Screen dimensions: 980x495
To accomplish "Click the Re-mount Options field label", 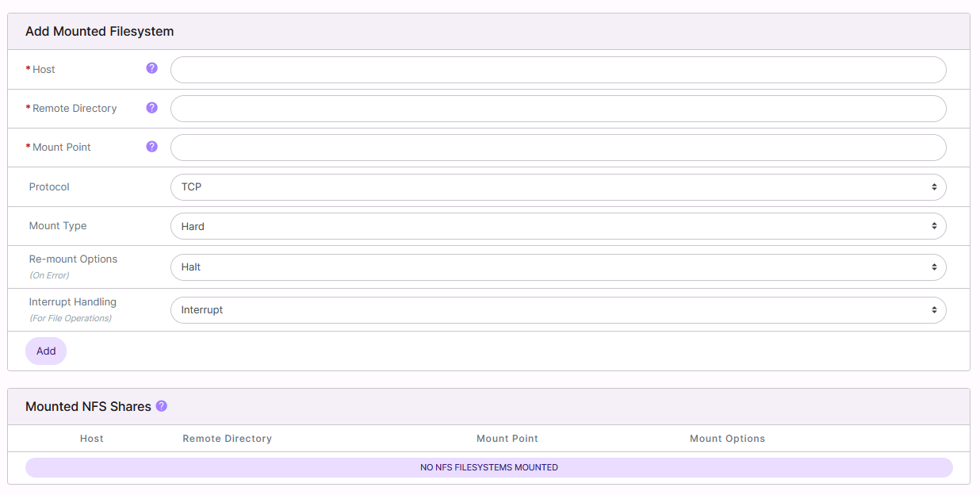I will point(73,259).
